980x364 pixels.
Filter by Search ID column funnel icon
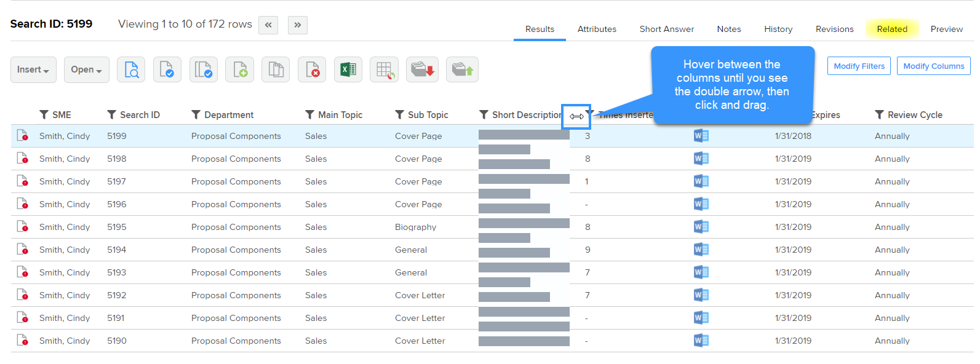(x=111, y=114)
